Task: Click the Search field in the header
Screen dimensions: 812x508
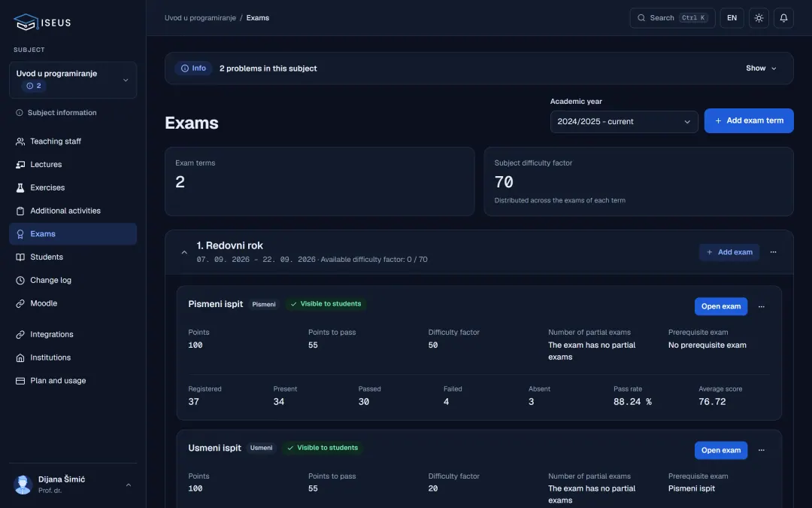Action: [x=672, y=17]
